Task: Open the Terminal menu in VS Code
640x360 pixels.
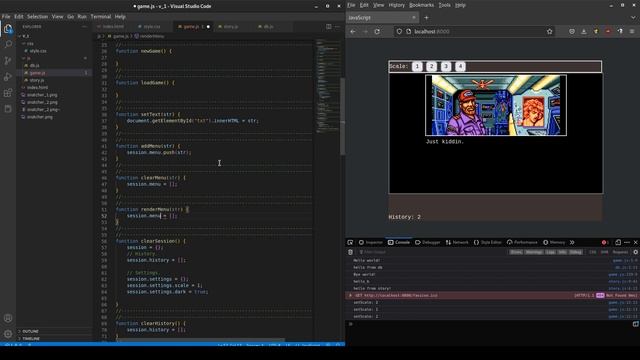Action: tap(101, 17)
